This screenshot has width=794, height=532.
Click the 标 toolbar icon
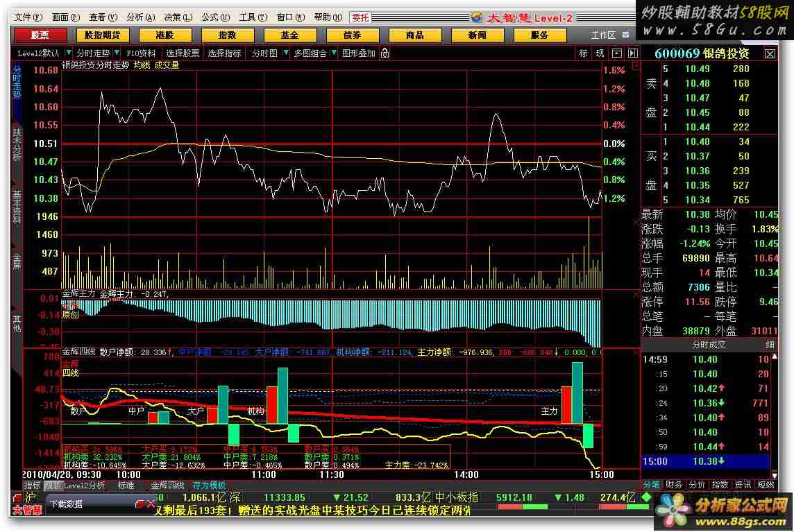(x=583, y=53)
